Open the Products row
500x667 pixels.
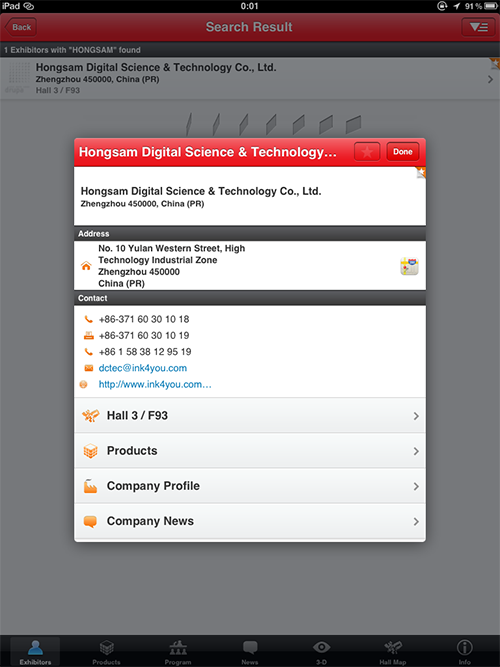pos(250,451)
